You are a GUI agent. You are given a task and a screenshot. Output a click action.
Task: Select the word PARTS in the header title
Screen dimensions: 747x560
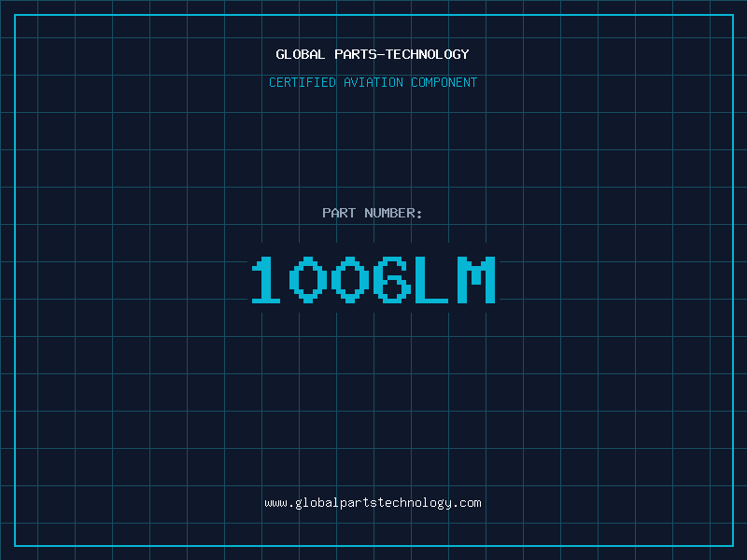point(356,54)
